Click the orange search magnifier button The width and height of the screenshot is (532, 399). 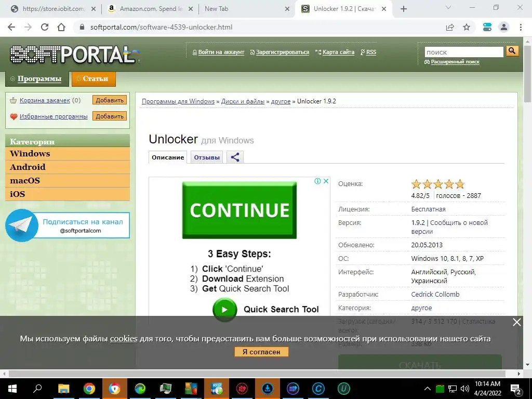pos(512,51)
